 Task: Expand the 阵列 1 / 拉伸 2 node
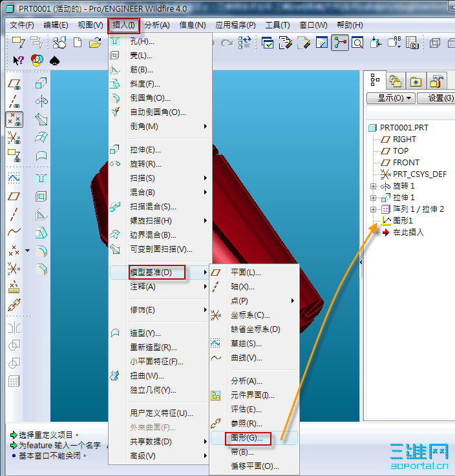[373, 209]
